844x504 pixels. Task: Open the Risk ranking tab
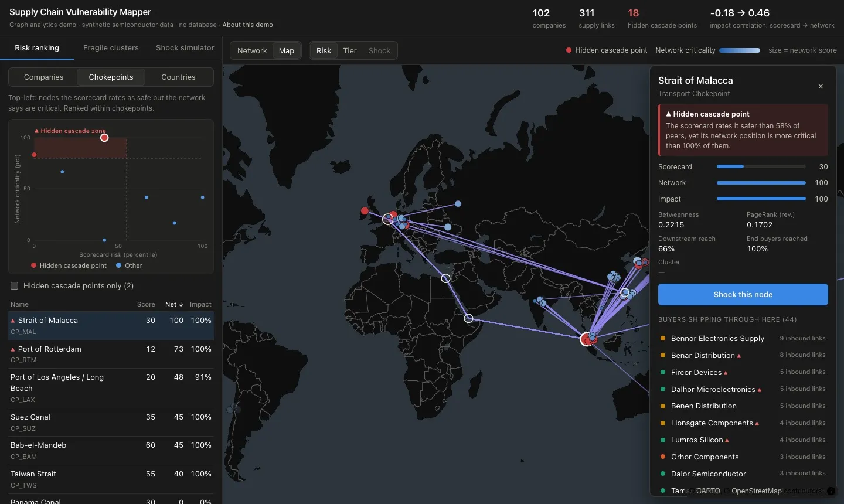37,48
